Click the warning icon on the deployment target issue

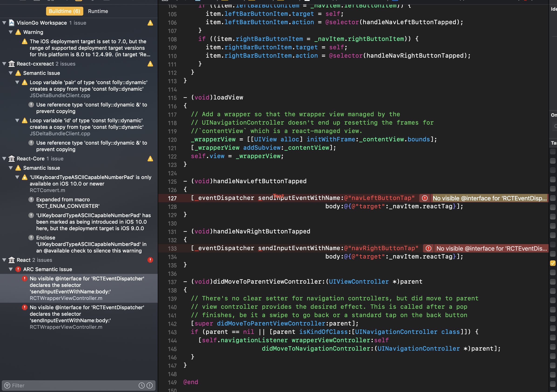coord(24,41)
